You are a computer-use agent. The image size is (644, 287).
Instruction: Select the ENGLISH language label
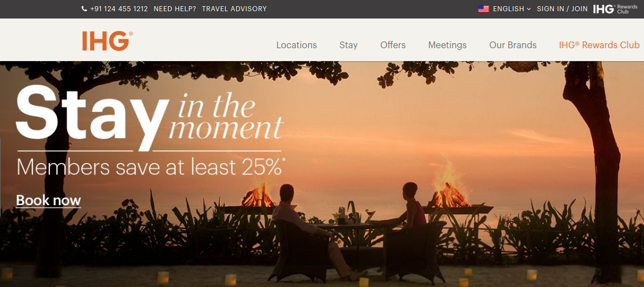pos(508,8)
